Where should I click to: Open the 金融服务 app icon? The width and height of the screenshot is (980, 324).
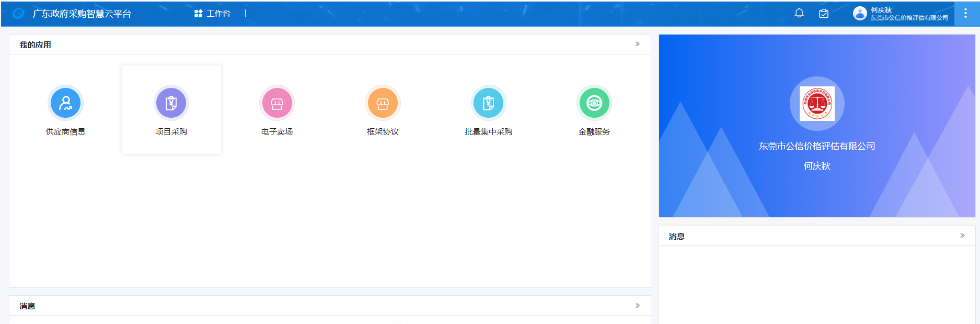pos(594,103)
